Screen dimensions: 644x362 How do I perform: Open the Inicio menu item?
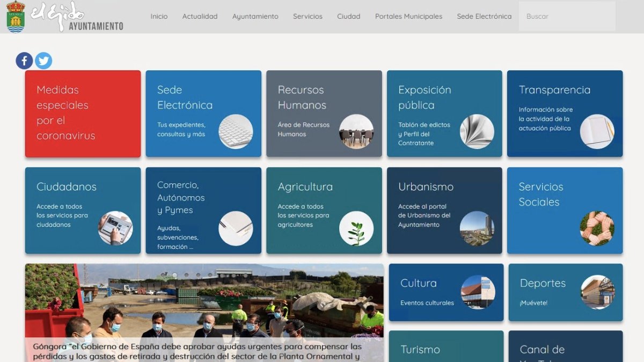[159, 17]
